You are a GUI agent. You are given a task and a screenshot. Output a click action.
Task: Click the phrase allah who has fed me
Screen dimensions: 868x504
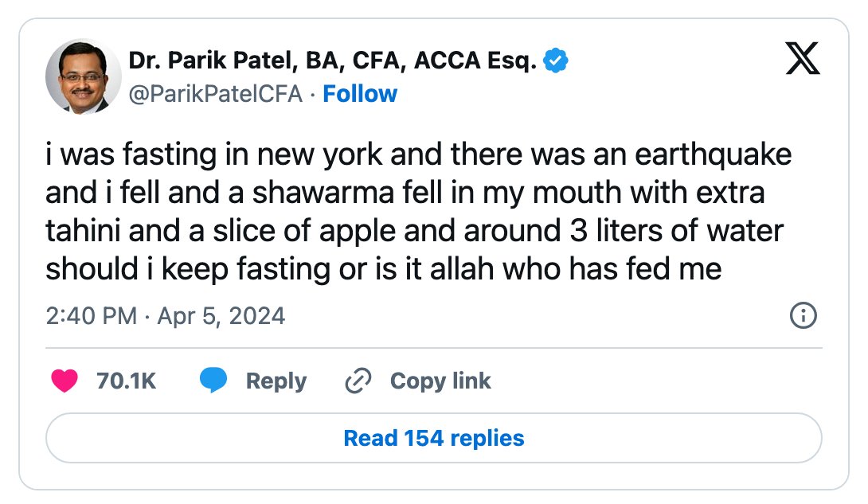(x=576, y=269)
